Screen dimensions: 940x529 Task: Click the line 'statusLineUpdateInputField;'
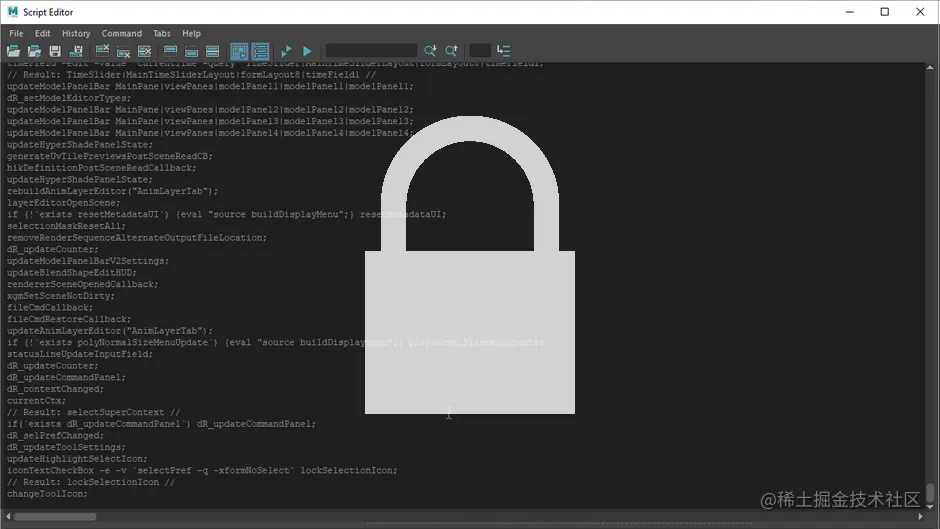tap(80, 354)
